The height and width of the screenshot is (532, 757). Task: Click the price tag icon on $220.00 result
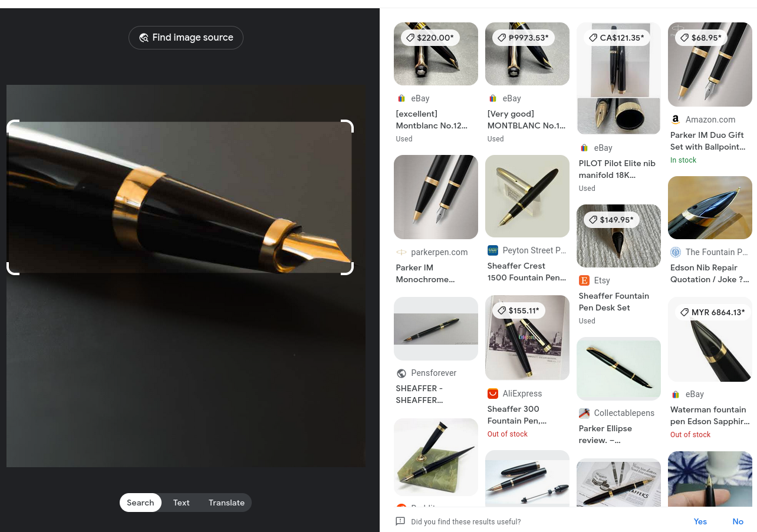point(410,38)
